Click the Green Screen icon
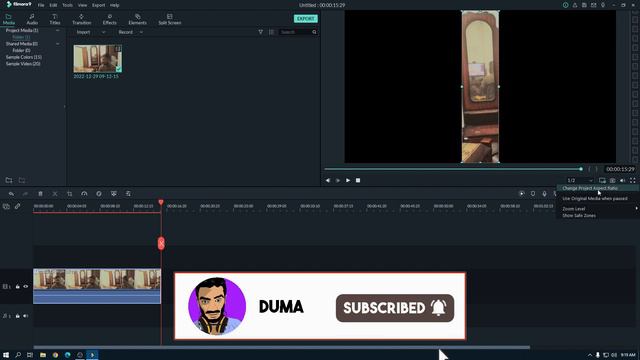Image resolution: width=640 pixels, height=360 pixels. pyautogui.click(x=113, y=194)
